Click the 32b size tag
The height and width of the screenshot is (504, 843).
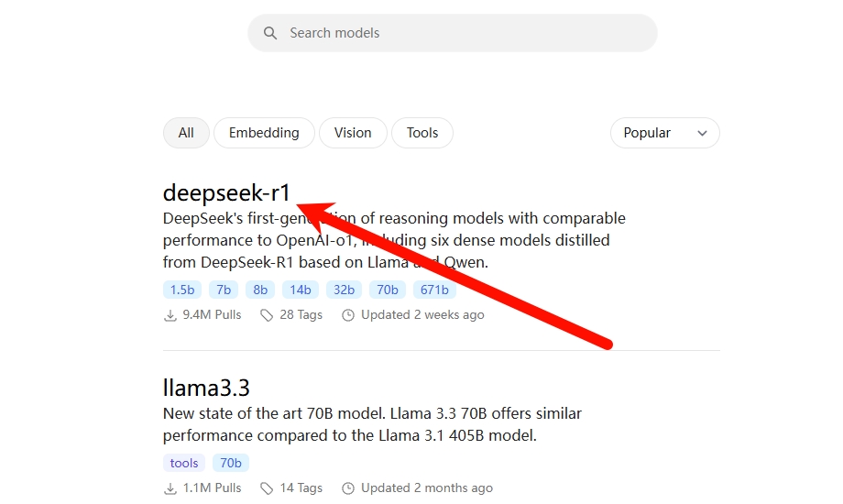coord(345,290)
